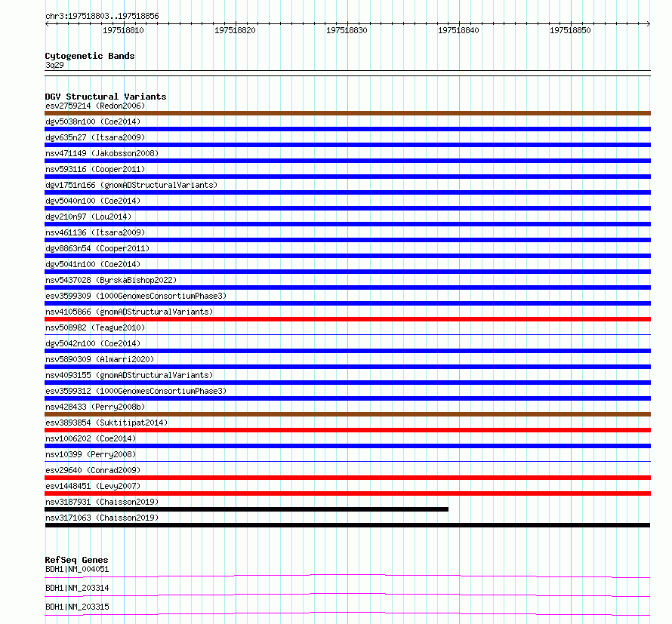The image size is (672, 624).
Task: Click esv3599312 (1000GenomesConsortiumPhase3) label
Action: click(x=136, y=391)
